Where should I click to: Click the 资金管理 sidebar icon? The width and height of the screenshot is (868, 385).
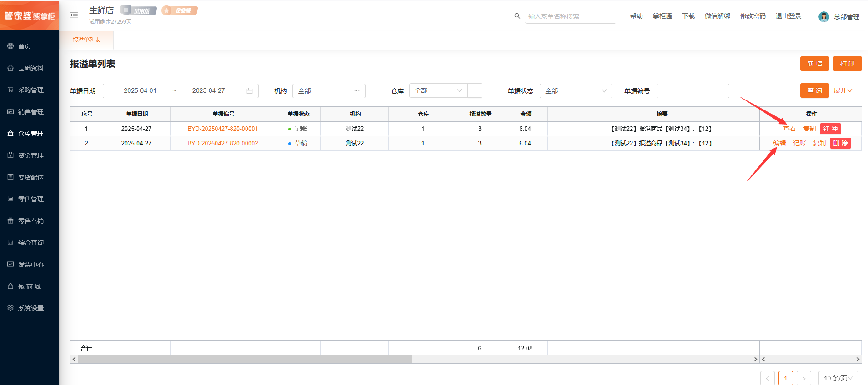[x=10, y=155]
